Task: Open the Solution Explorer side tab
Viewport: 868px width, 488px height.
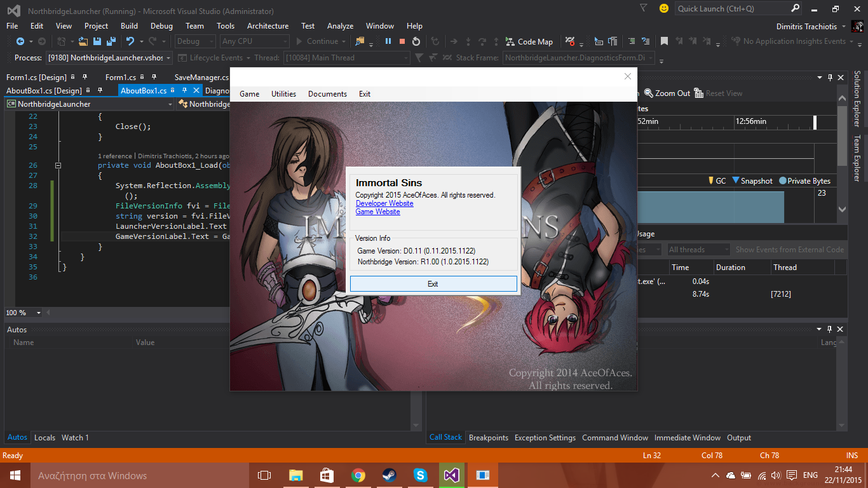Action: pos(857,98)
